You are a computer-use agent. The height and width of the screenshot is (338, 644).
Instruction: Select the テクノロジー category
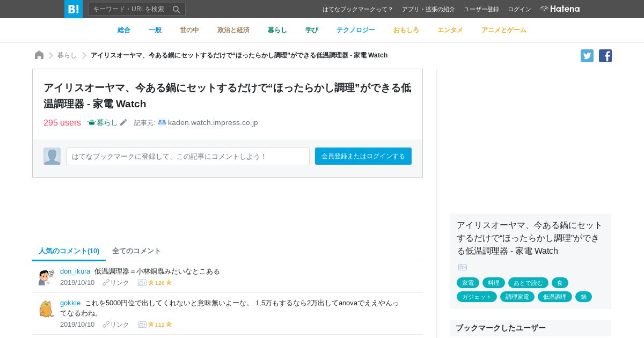(x=356, y=30)
